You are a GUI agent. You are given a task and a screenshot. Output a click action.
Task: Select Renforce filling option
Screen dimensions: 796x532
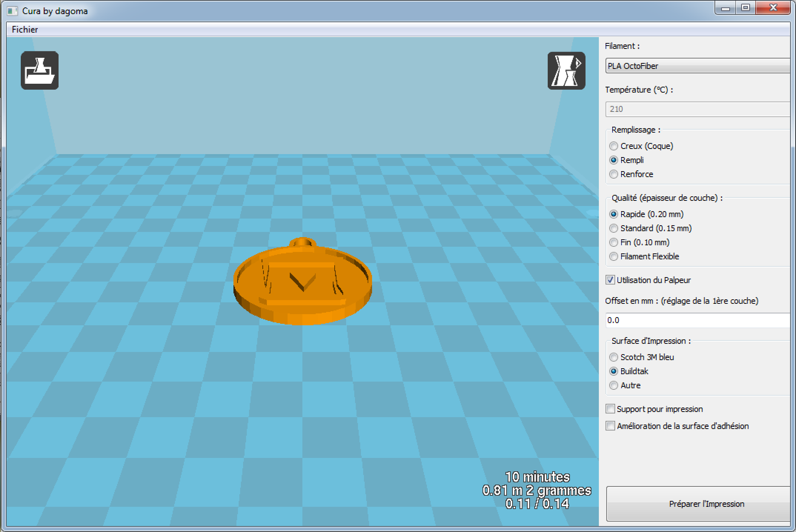(614, 174)
